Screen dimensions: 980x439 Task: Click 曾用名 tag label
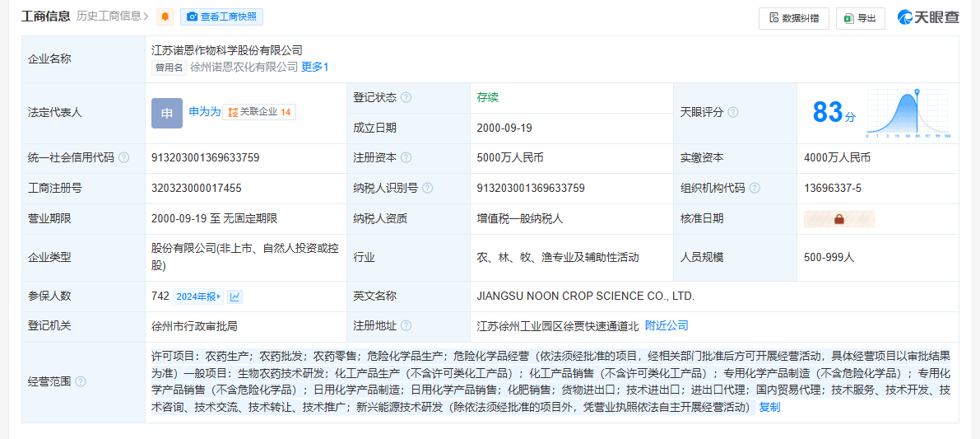170,68
